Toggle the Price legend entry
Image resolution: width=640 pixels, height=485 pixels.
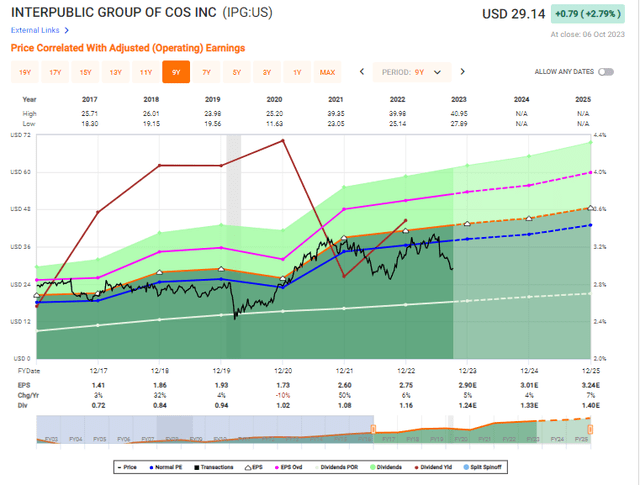coord(127,467)
